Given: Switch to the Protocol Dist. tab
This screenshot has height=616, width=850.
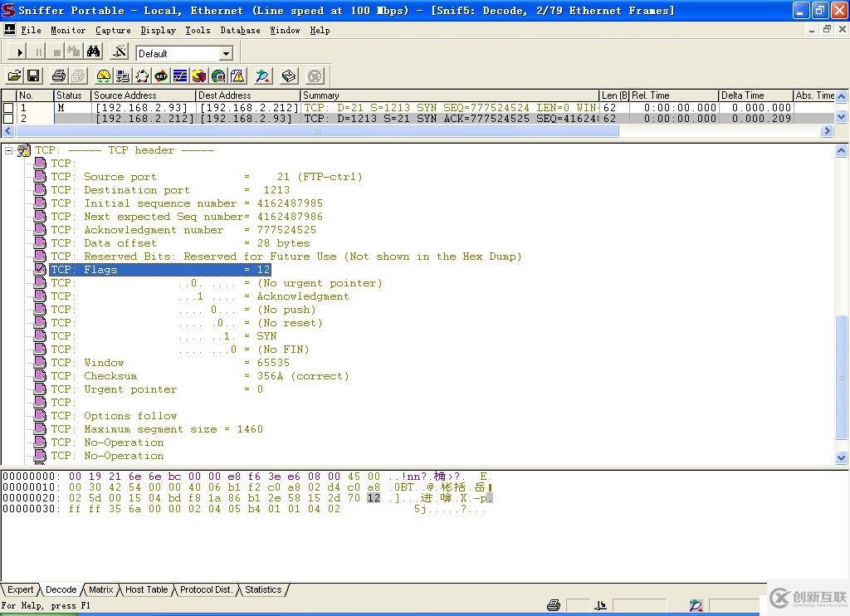Looking at the screenshot, I should point(206,589).
